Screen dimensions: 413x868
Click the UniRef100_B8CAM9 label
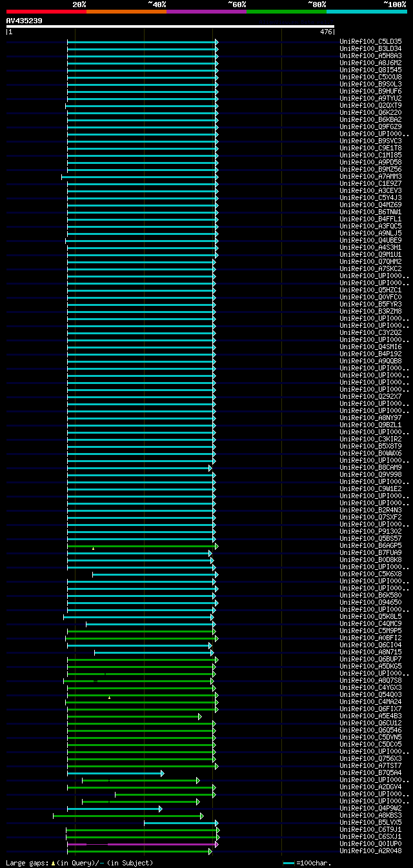point(370,468)
